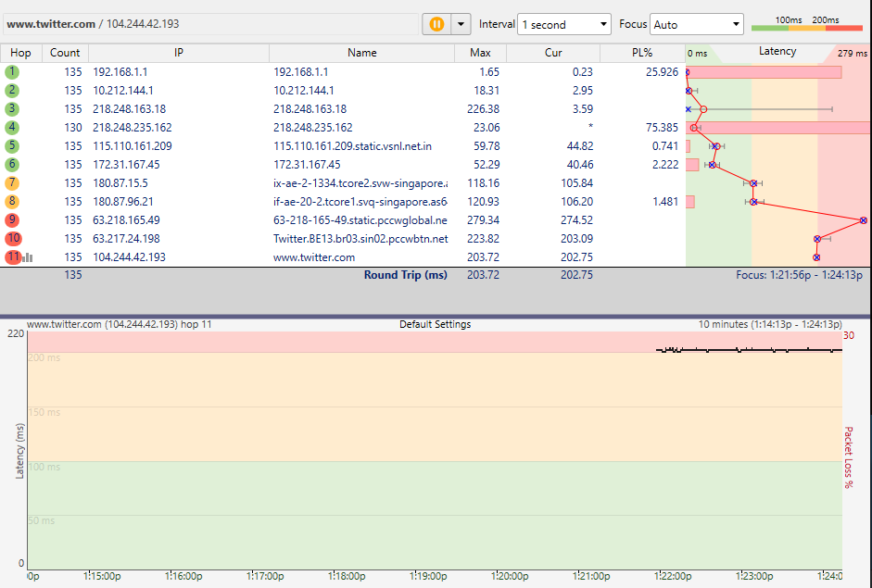This screenshot has height=588, width=872.
Task: Select the hop 9 red circle icon
Action: pos(12,220)
